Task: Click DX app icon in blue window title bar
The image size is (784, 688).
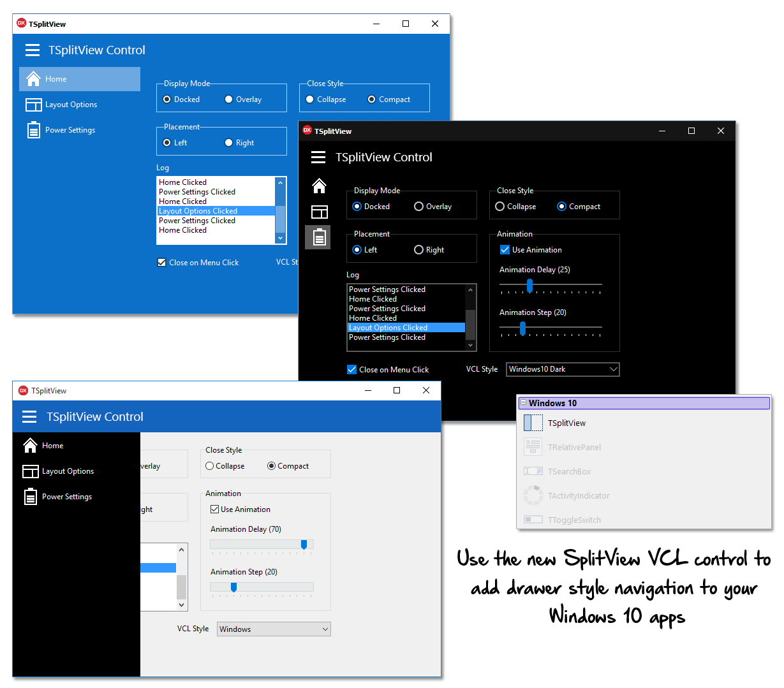Action: [x=21, y=24]
